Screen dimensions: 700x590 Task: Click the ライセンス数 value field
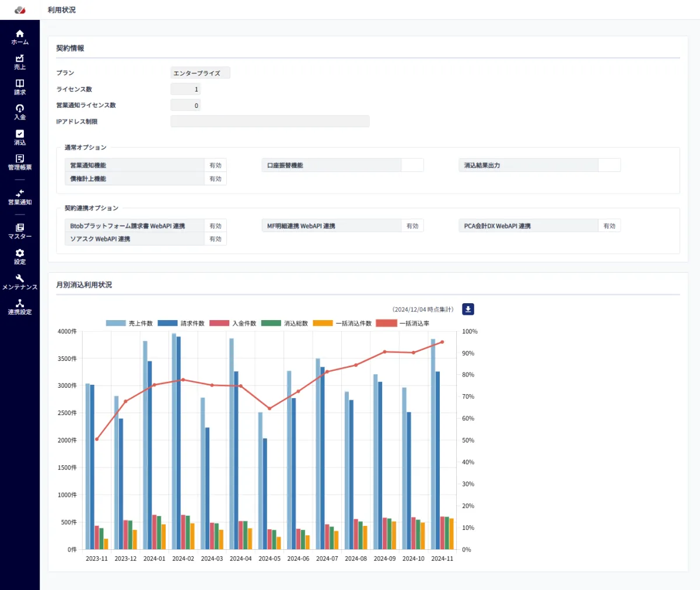pyautogui.click(x=185, y=89)
